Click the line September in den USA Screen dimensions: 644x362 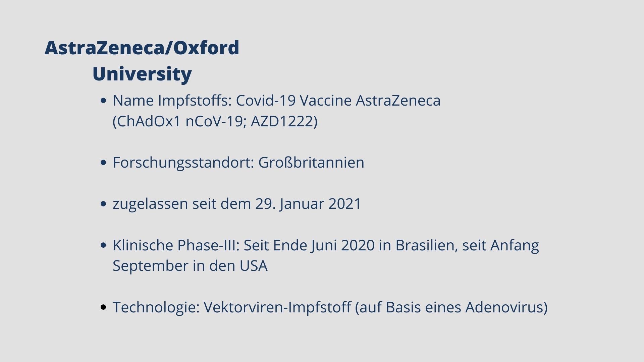coord(190,266)
